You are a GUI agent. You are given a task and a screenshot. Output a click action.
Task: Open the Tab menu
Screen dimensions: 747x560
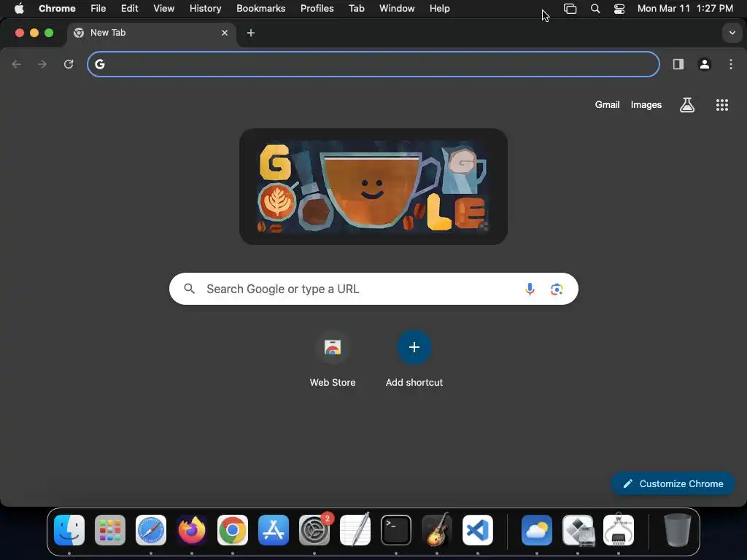coord(357,9)
